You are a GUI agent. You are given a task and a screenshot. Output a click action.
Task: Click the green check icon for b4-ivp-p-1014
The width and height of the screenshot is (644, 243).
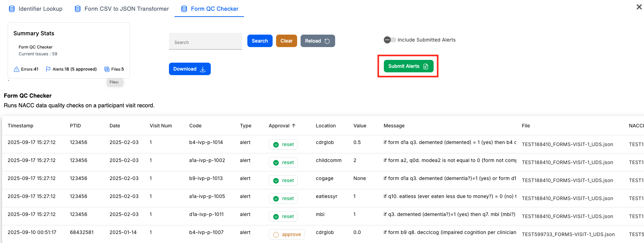[x=276, y=145]
